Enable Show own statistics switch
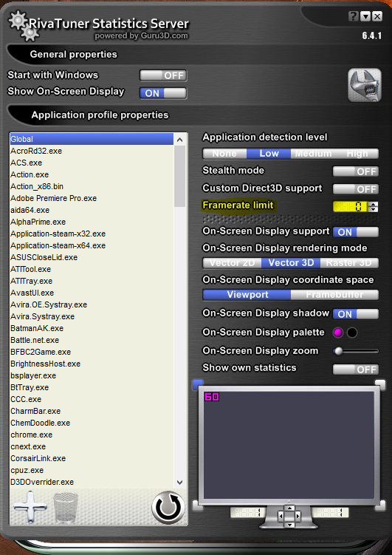 356,370
